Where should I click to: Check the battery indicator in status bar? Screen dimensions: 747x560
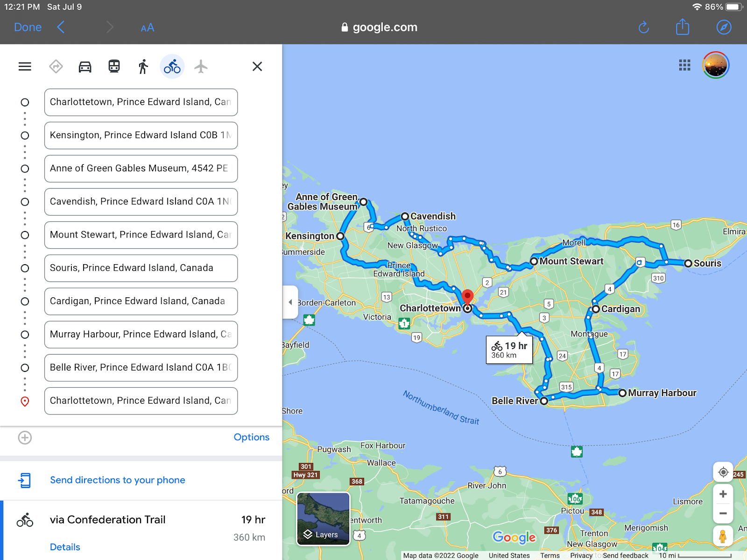[734, 7]
